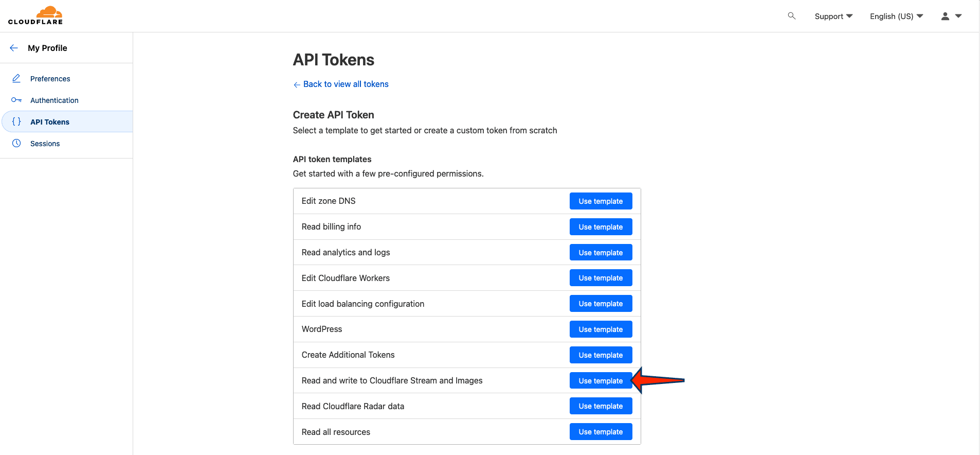Click the API Tokens braces icon
The image size is (980, 455).
click(x=16, y=121)
